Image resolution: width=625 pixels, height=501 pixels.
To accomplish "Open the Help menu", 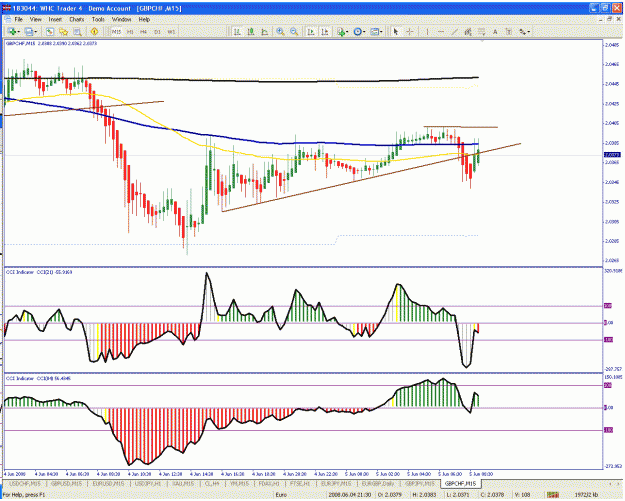I will pos(144,19).
